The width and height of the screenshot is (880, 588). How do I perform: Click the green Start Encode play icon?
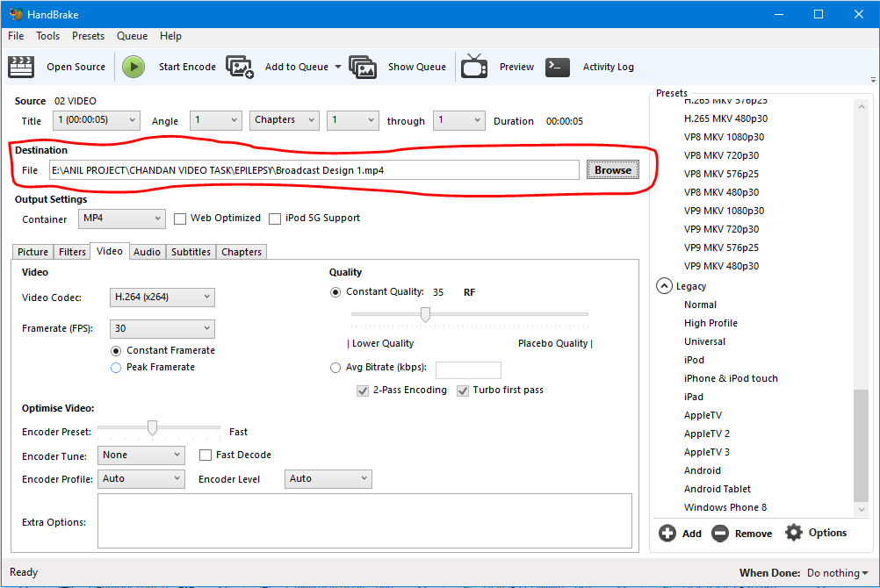click(133, 67)
